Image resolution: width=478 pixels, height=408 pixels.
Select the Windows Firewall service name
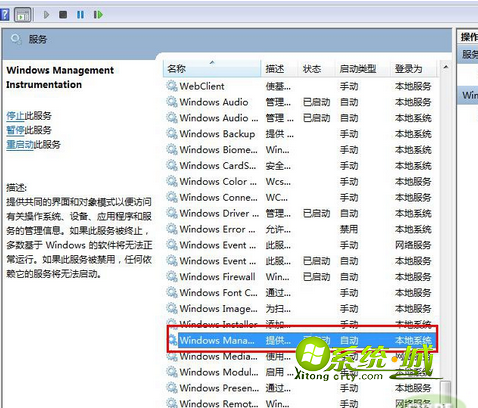coord(217,277)
